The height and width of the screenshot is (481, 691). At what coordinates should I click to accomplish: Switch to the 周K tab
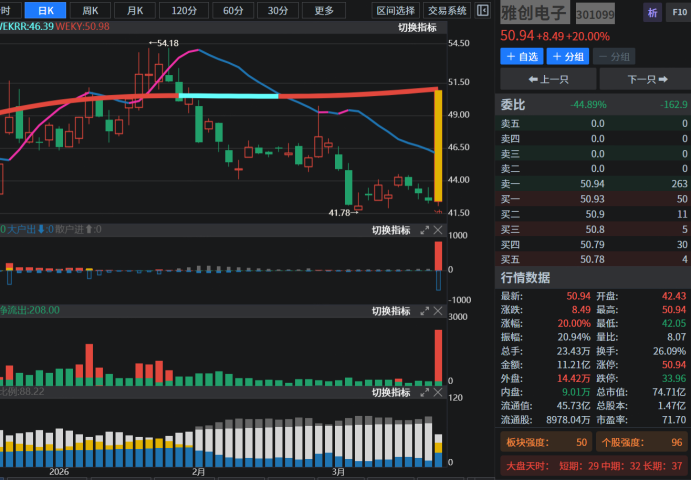(x=90, y=10)
